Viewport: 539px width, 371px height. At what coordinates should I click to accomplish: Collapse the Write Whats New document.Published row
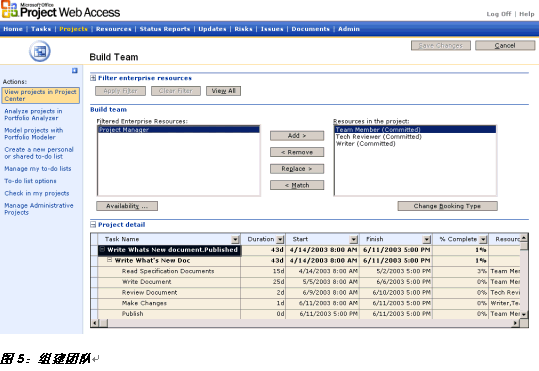point(102,249)
